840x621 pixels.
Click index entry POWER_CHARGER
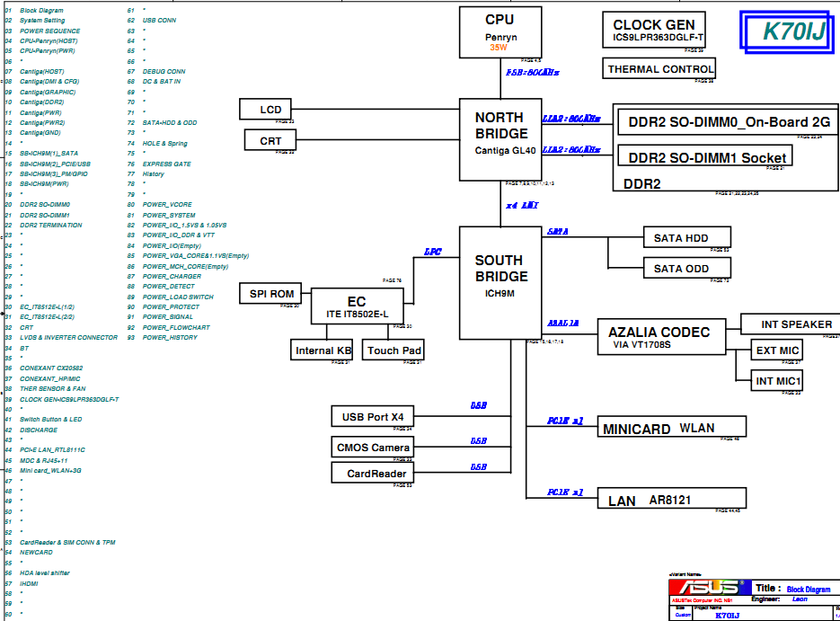coord(172,277)
